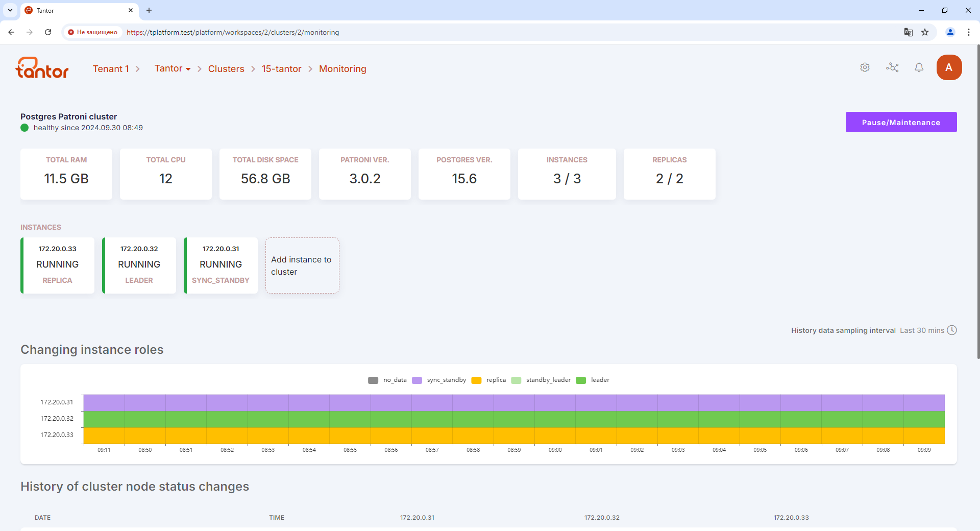
Task: Minimize the Chrome window
Action: (921, 10)
